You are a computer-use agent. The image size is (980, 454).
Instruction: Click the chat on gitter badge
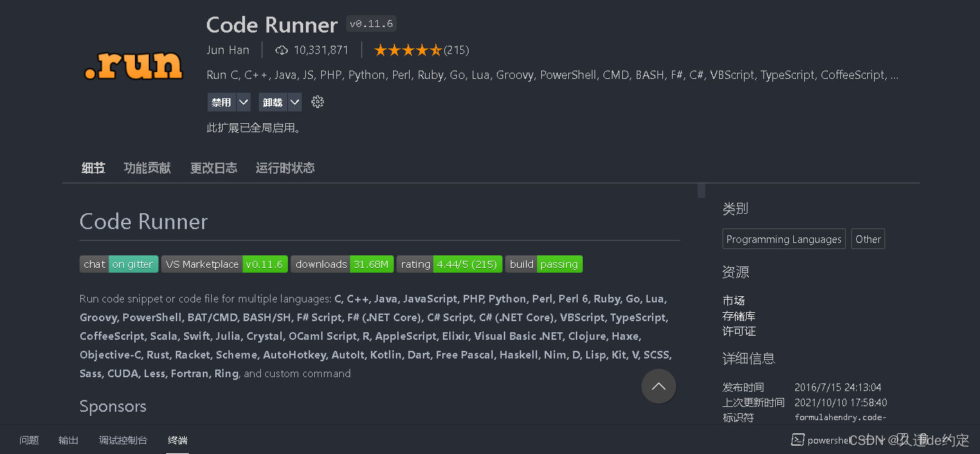[119, 264]
